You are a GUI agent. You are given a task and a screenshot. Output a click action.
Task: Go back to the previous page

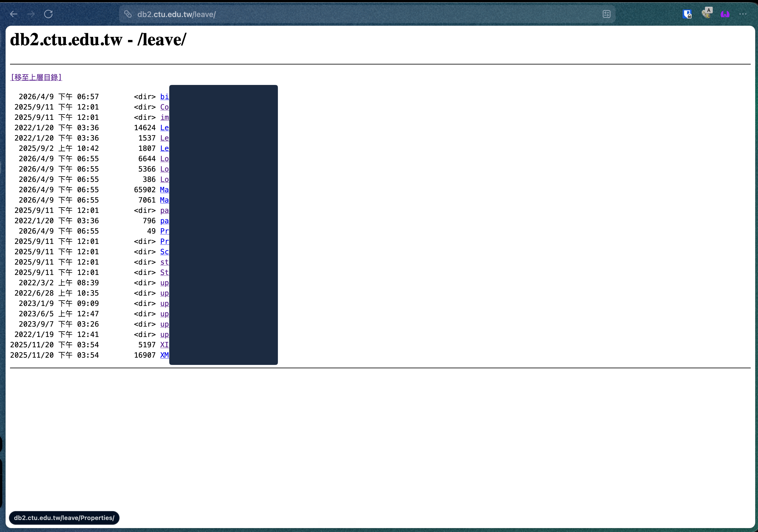(x=13, y=14)
